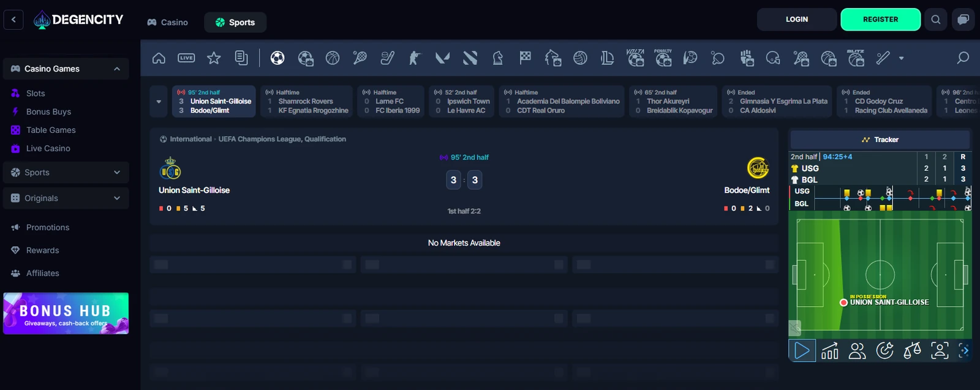Viewport: 980px width, 390px height.
Task: Open Promotions link
Action: tap(48, 227)
